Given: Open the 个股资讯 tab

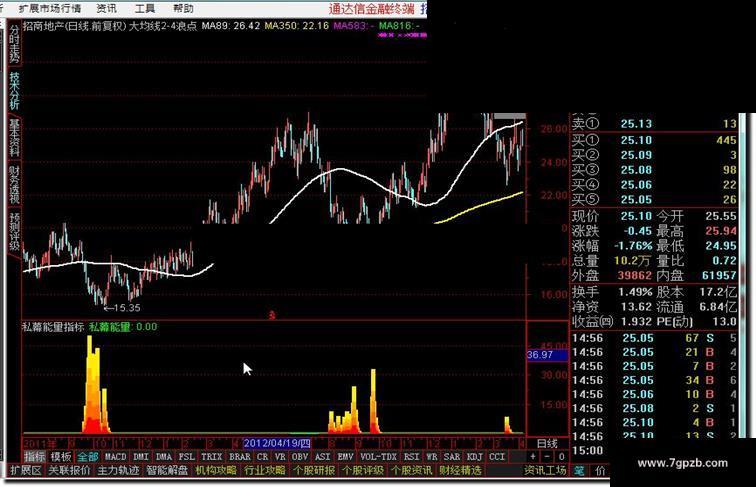Looking at the screenshot, I should (x=411, y=470).
